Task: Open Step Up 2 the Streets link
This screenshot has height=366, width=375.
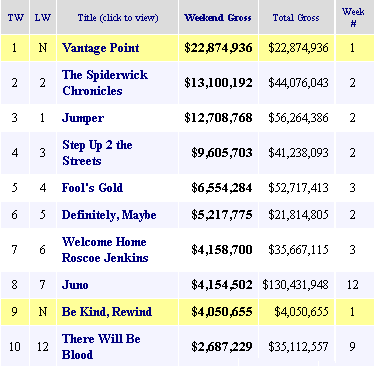Action: (97, 153)
